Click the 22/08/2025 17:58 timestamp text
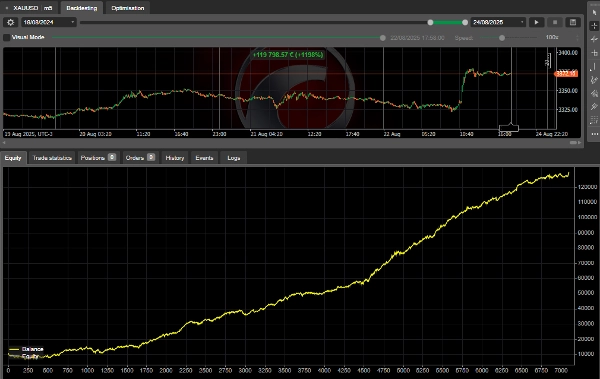 417,38
